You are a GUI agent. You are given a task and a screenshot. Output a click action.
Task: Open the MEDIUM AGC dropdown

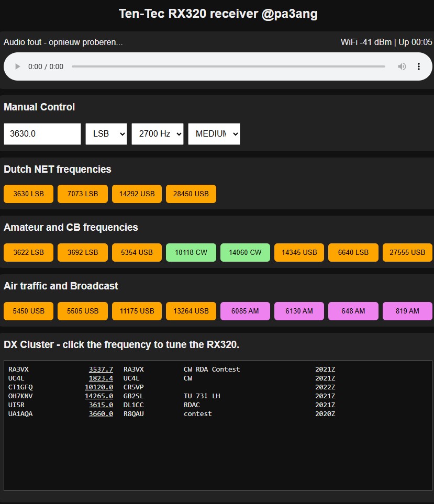tap(214, 133)
